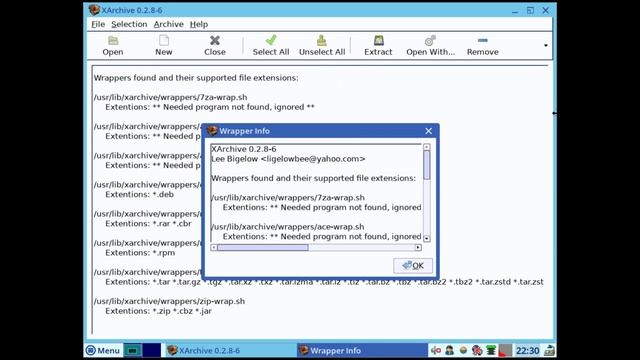Click the dialog's vertical scrollbar thumb
The width and height of the screenshot is (640, 360).
[427, 165]
